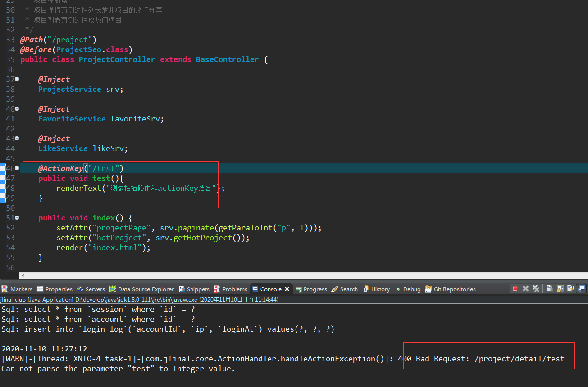
Task: Collapse the test method fold at line 46
Action: [x=17, y=168]
